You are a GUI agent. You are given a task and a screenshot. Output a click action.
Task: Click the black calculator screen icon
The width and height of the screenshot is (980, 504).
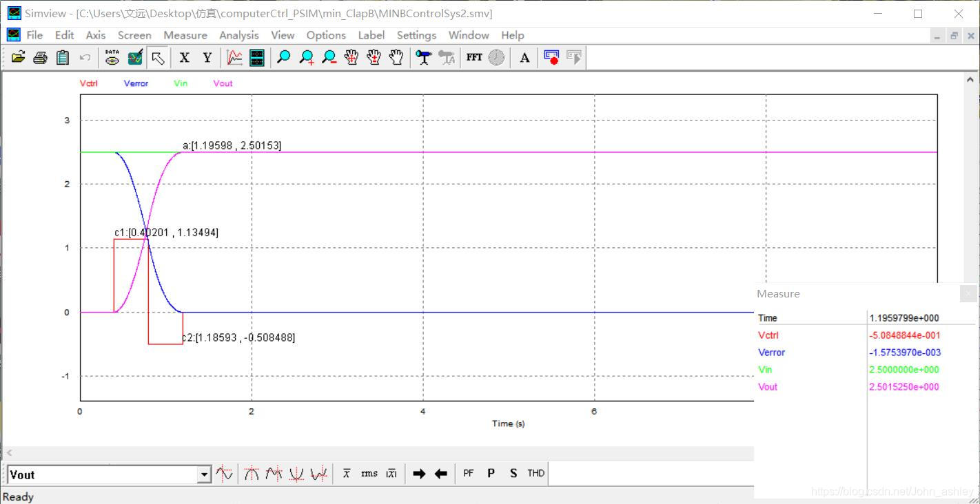[x=257, y=58]
